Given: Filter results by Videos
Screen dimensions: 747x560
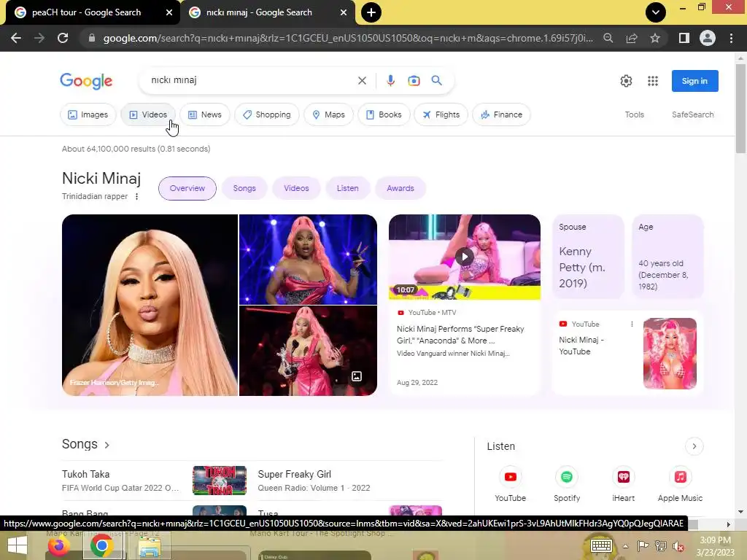Looking at the screenshot, I should (148, 114).
